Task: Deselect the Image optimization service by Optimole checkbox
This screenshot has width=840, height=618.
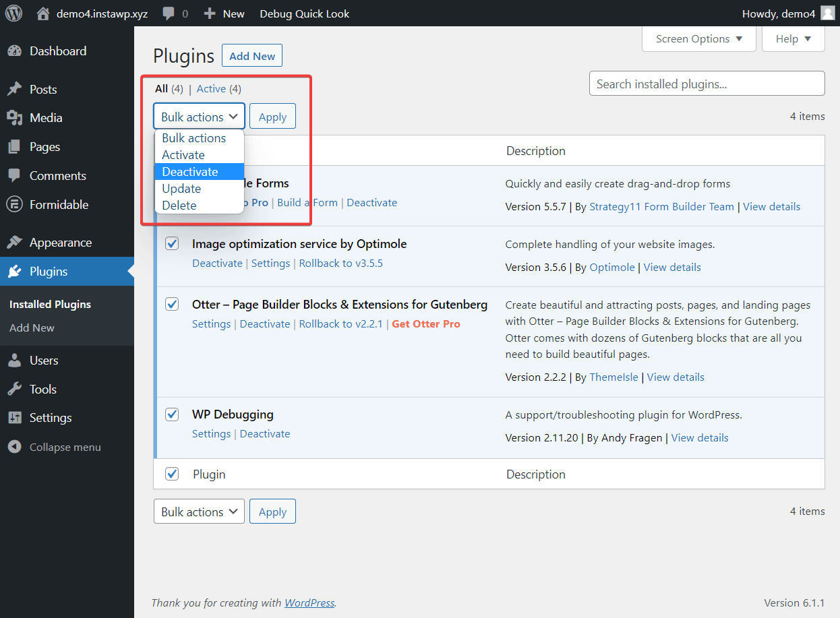Action: coord(172,243)
